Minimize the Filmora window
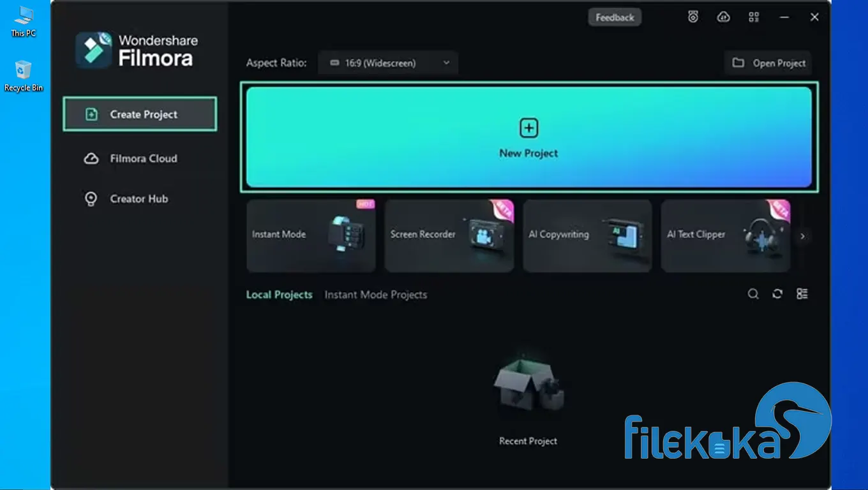 pos(784,17)
